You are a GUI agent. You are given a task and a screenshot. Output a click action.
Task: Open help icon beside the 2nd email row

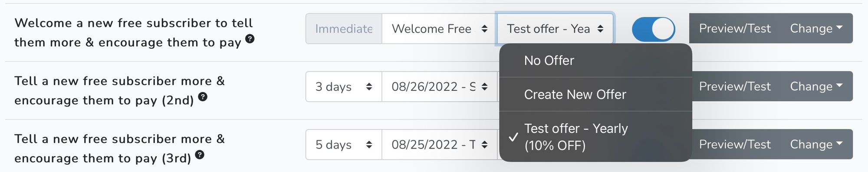[203, 96]
